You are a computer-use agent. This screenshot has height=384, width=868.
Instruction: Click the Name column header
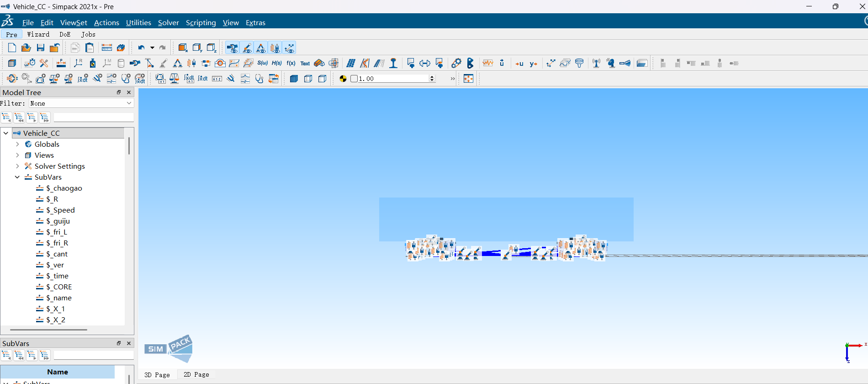click(58, 372)
